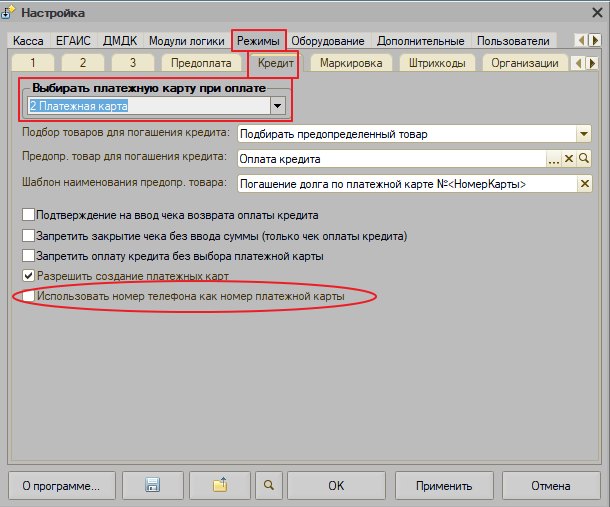Click heading Выбирать платежную карту при оплате
Viewport: 610px width, 507px height.
[149, 88]
